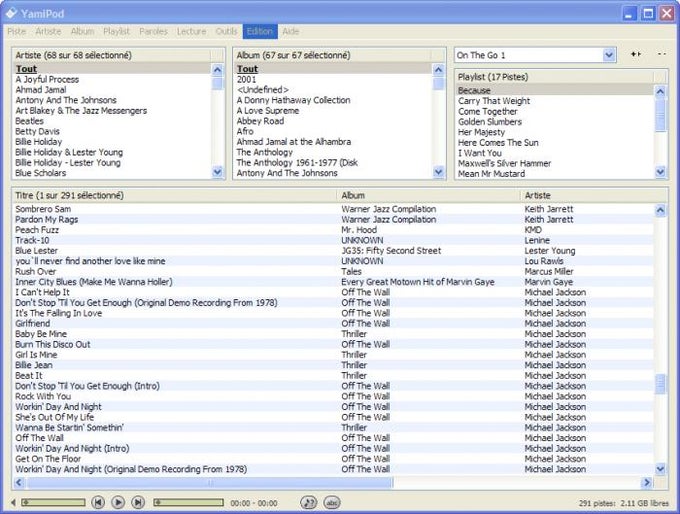Click the horizontal scrollbar's right arrow
Screen dimensions: 680x514
click(647, 482)
